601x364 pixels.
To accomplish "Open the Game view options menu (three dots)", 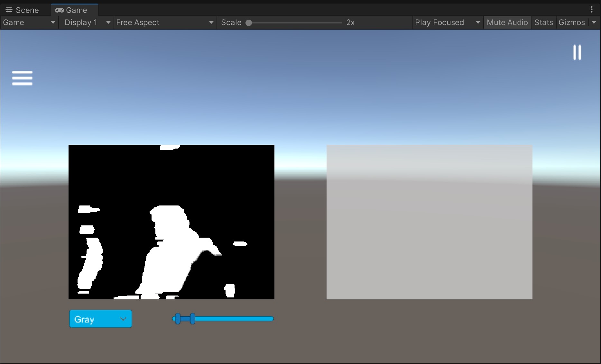I will (592, 9).
